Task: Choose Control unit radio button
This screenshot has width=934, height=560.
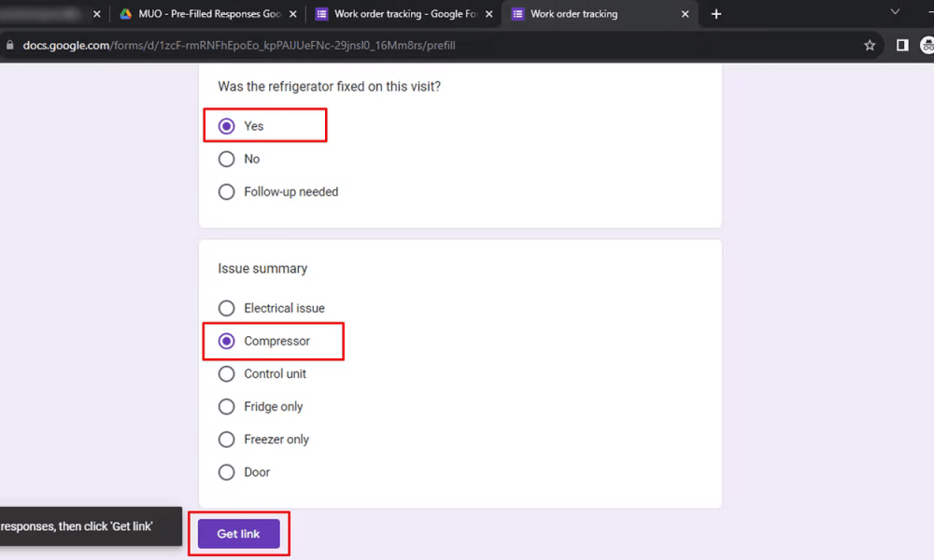Action: [226, 373]
